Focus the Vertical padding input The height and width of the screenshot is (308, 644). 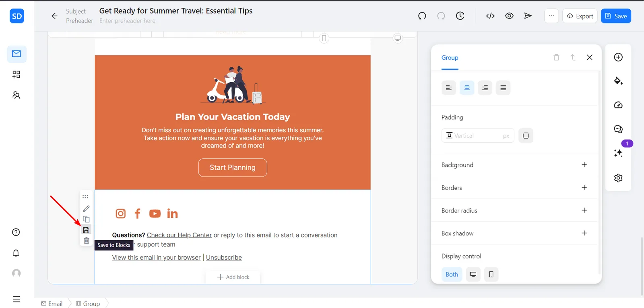(x=478, y=135)
